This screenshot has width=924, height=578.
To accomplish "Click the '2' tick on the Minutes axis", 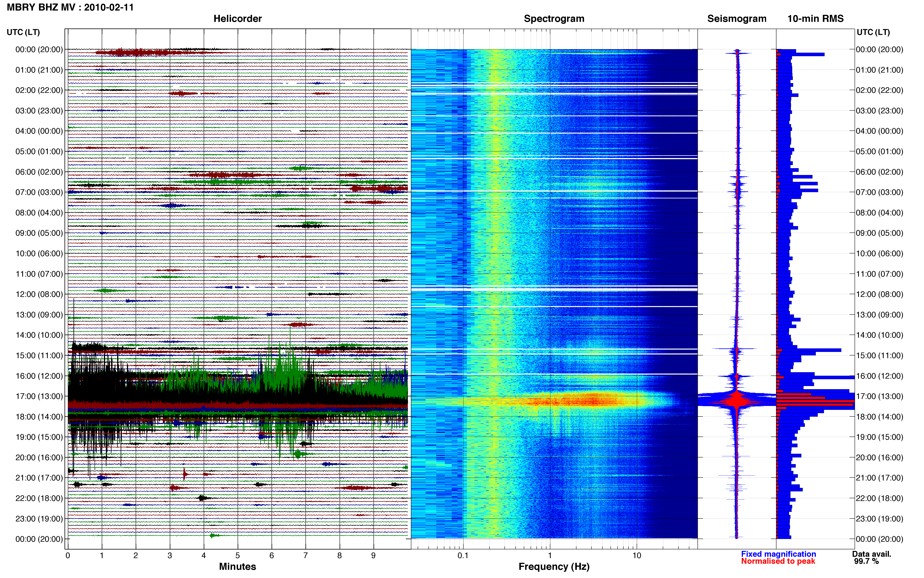I will [136, 555].
